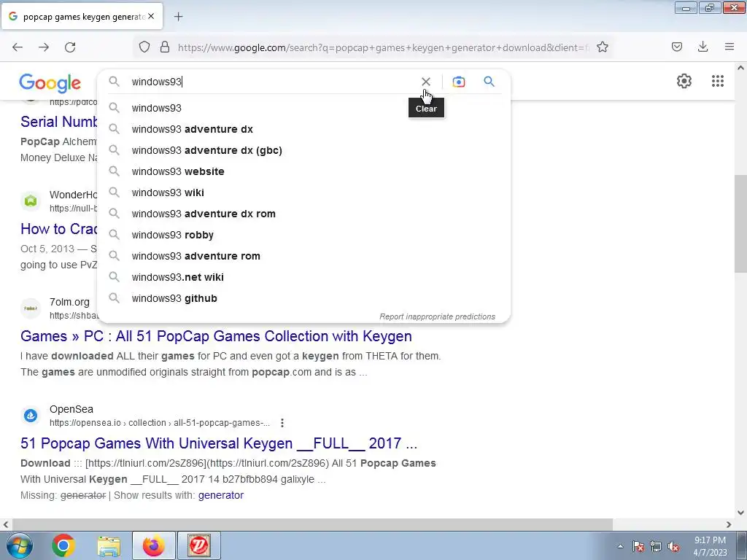The image size is (747, 560).
Task: Open the Google apps grid
Action: (718, 81)
